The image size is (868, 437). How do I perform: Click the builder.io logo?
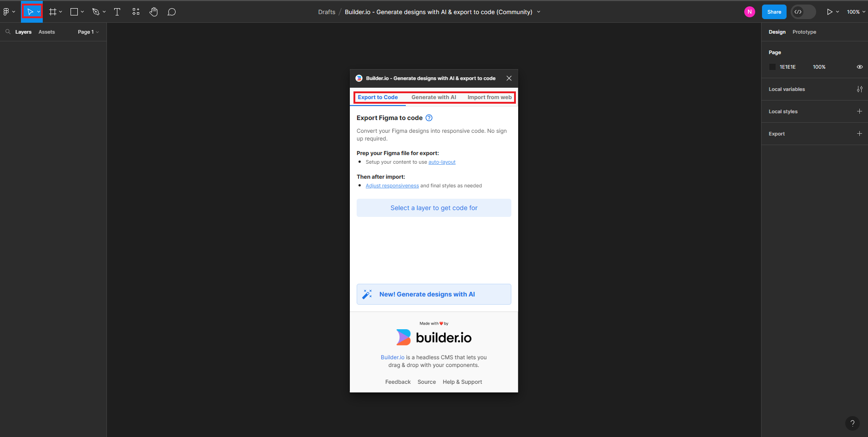click(x=434, y=337)
